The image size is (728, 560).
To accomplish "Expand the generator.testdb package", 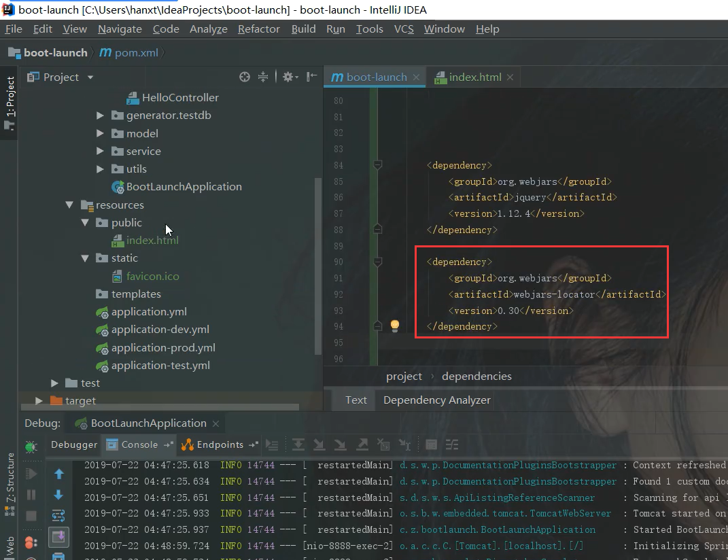I will (100, 115).
